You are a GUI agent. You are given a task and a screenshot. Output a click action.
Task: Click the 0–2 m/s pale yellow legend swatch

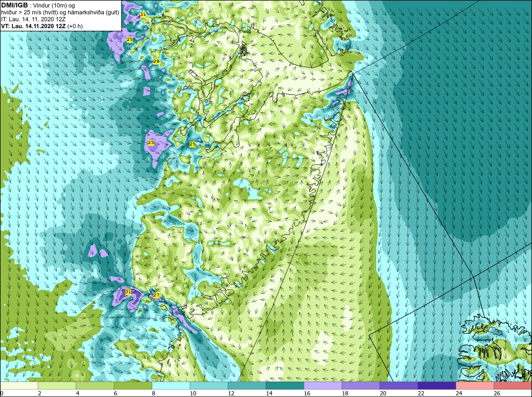click(x=19, y=386)
